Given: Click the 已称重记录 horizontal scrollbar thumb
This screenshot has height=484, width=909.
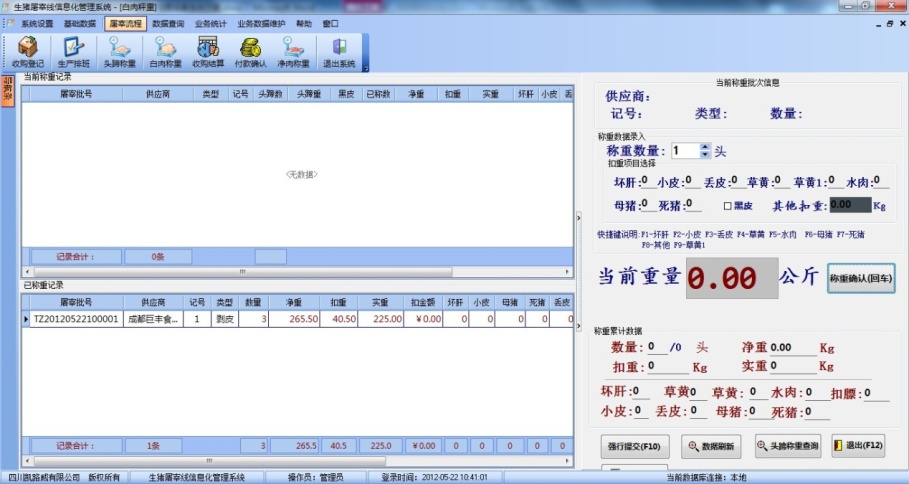Looking at the screenshot, I should [210, 461].
